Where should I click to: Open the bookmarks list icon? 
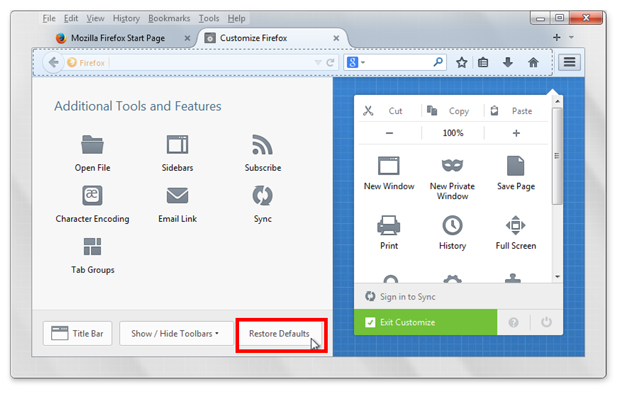[483, 62]
